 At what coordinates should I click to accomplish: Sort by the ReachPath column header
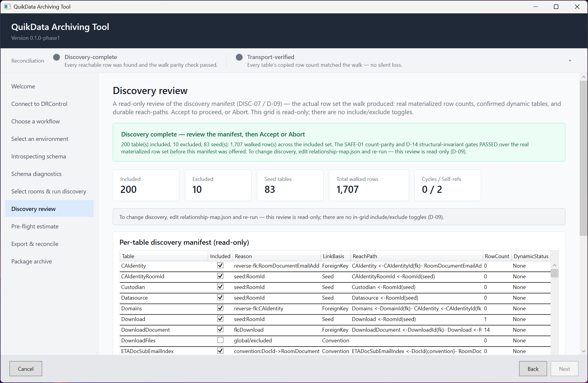tap(417, 256)
